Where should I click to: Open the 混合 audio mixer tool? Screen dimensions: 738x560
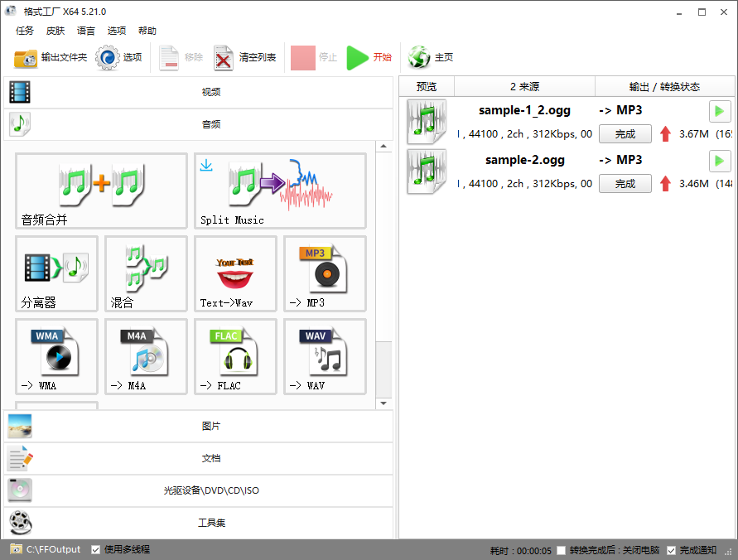click(146, 274)
